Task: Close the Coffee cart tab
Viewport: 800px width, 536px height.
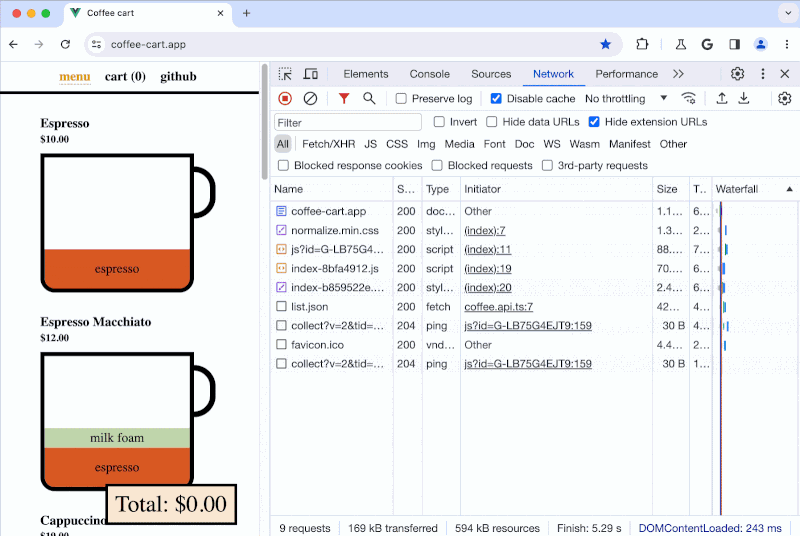Action: click(220, 13)
